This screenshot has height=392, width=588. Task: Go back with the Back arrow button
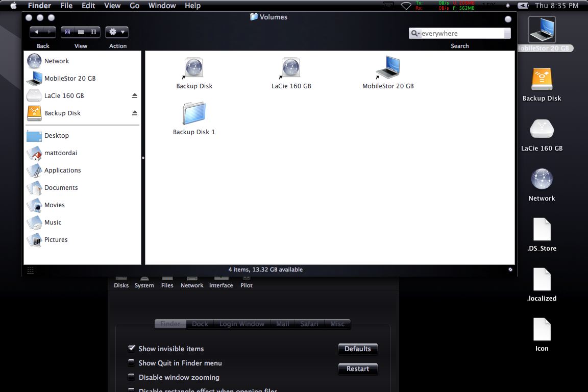point(36,32)
